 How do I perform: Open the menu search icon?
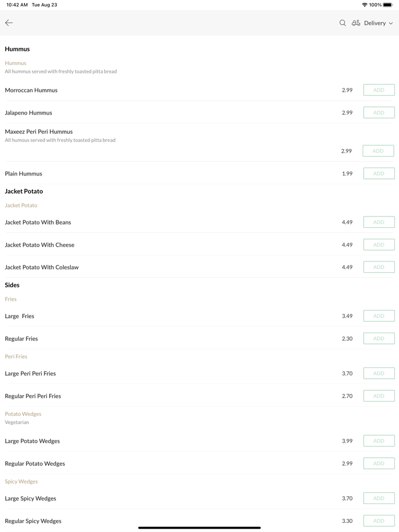[343, 23]
